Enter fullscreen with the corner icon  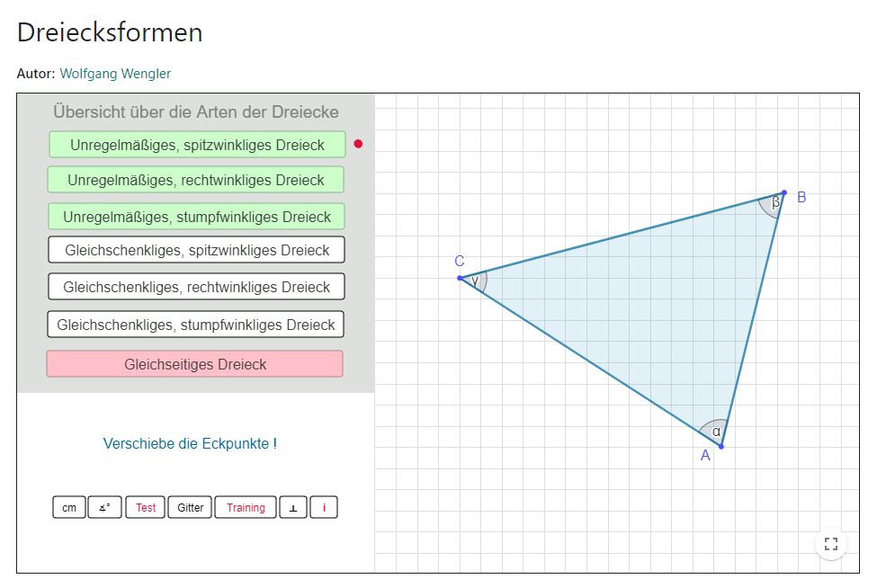pos(831,543)
